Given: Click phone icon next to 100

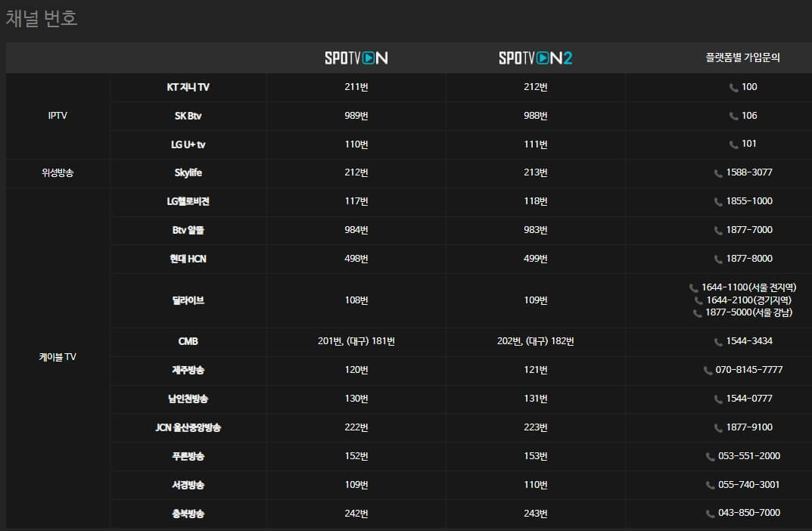Looking at the screenshot, I should [734, 88].
